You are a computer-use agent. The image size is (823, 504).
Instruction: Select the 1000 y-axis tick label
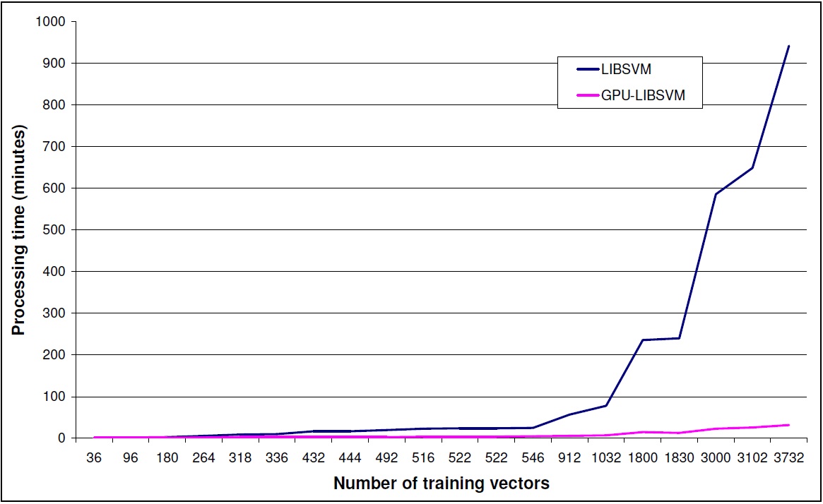pos(49,22)
